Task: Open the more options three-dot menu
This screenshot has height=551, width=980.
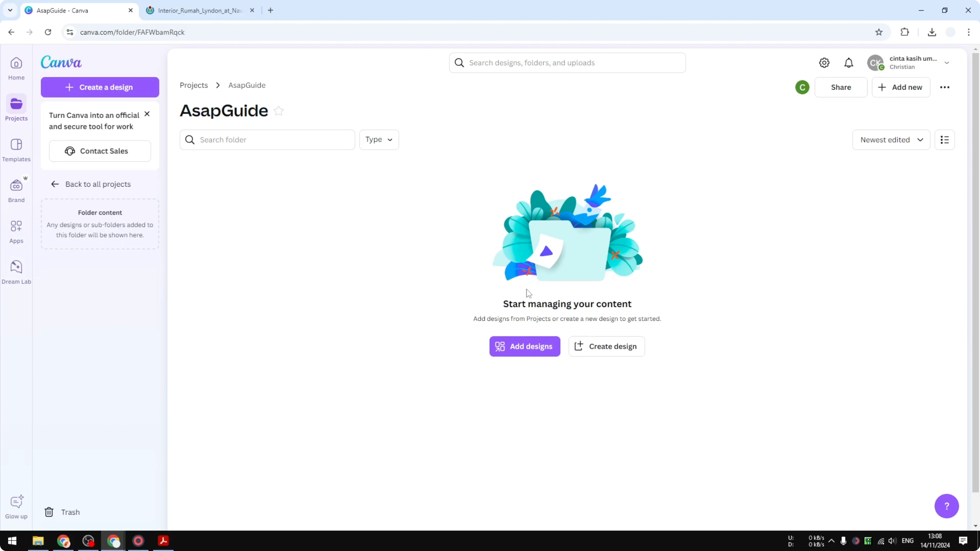Action: pyautogui.click(x=945, y=87)
